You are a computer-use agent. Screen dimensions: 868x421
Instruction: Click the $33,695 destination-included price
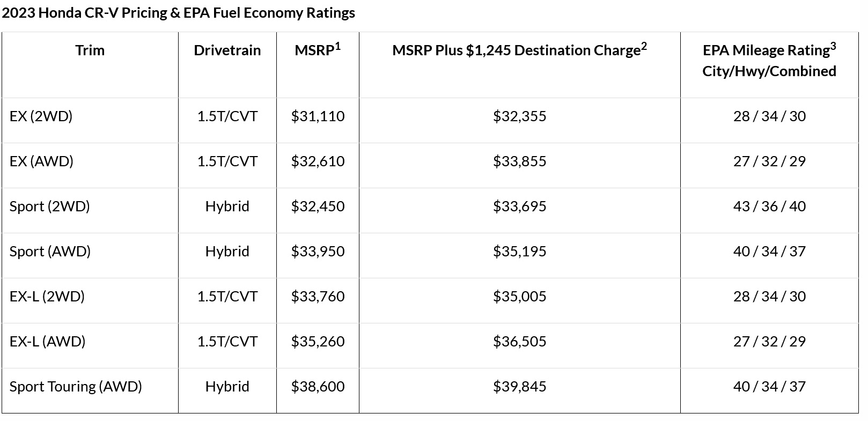pyautogui.click(x=519, y=206)
